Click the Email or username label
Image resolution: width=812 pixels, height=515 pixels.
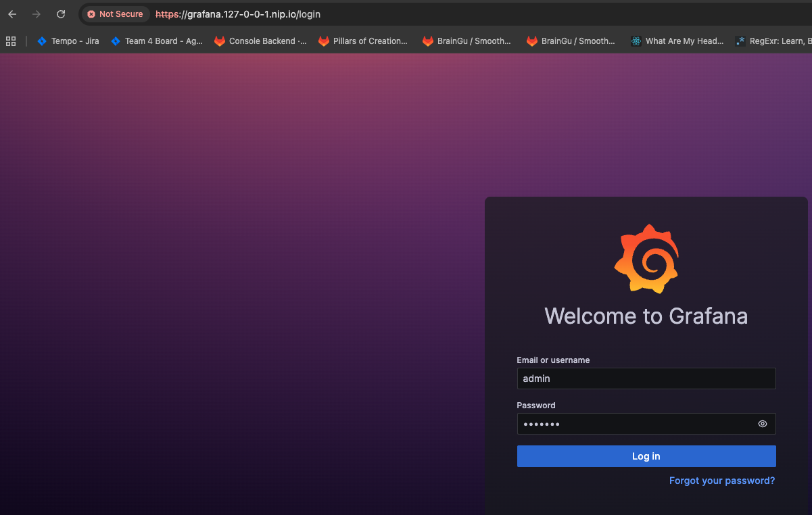553,360
